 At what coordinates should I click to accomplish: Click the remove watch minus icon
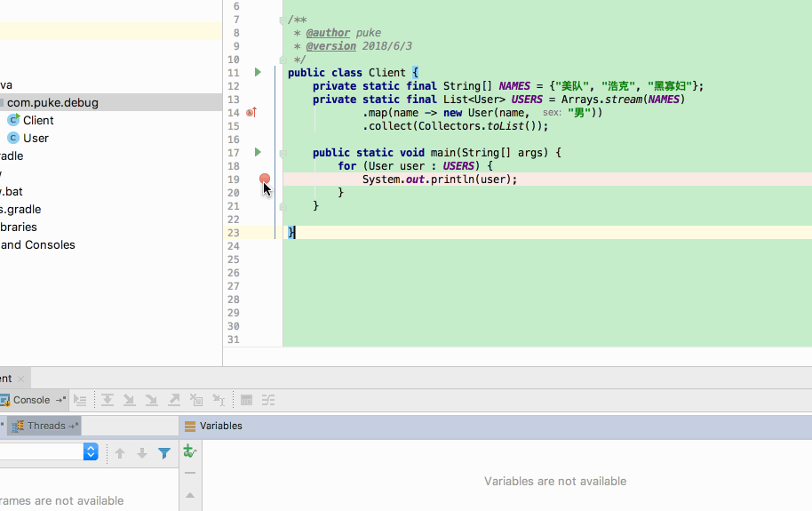click(190, 473)
